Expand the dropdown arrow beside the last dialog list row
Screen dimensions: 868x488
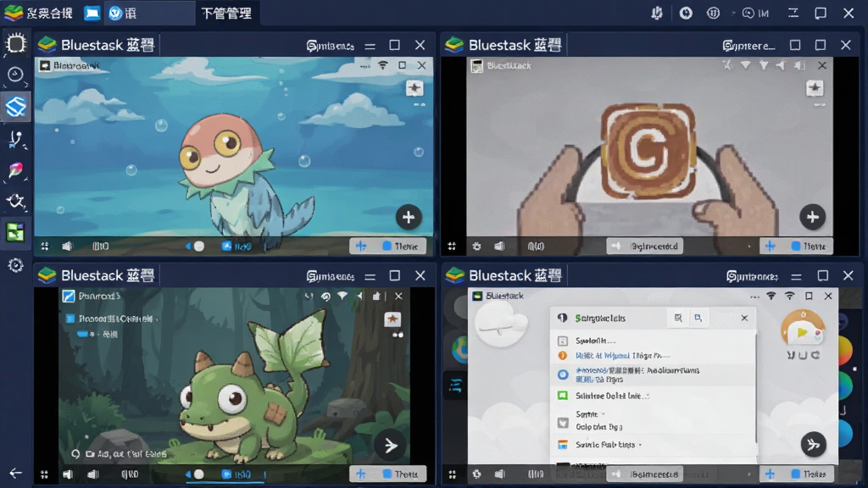point(641,445)
